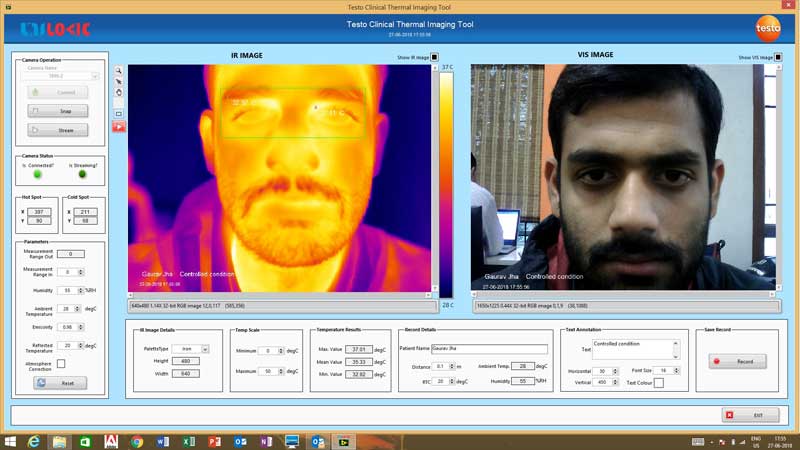Image resolution: width=800 pixels, height=450 pixels.
Task: Open Microsoft Word from taskbar
Action: tap(163, 441)
